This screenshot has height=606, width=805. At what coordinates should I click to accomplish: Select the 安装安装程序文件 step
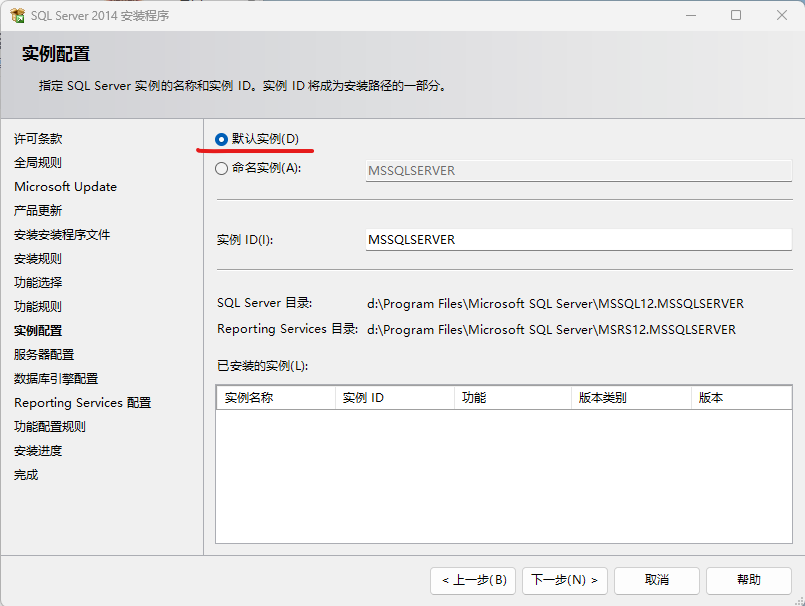click(62, 235)
